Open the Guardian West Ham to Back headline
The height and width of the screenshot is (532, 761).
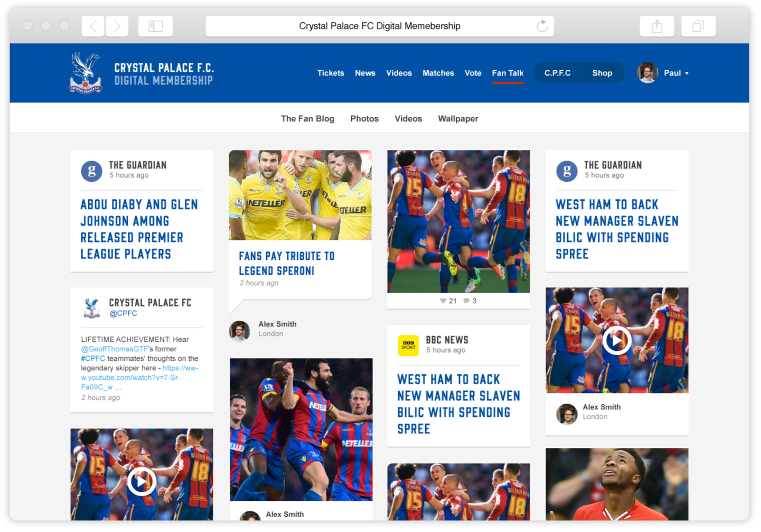tap(617, 229)
